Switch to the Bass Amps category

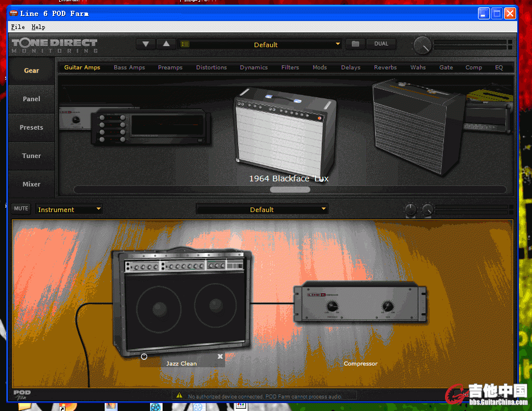(129, 67)
